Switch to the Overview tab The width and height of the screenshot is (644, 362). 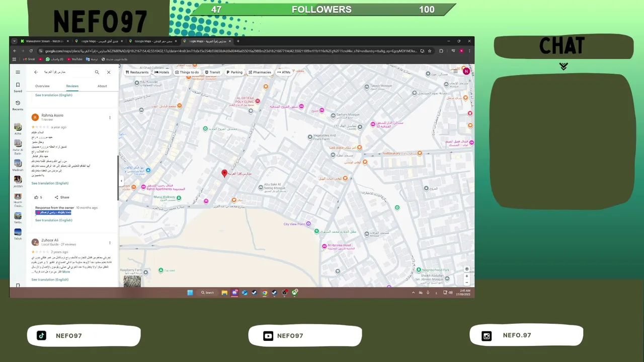click(42, 86)
